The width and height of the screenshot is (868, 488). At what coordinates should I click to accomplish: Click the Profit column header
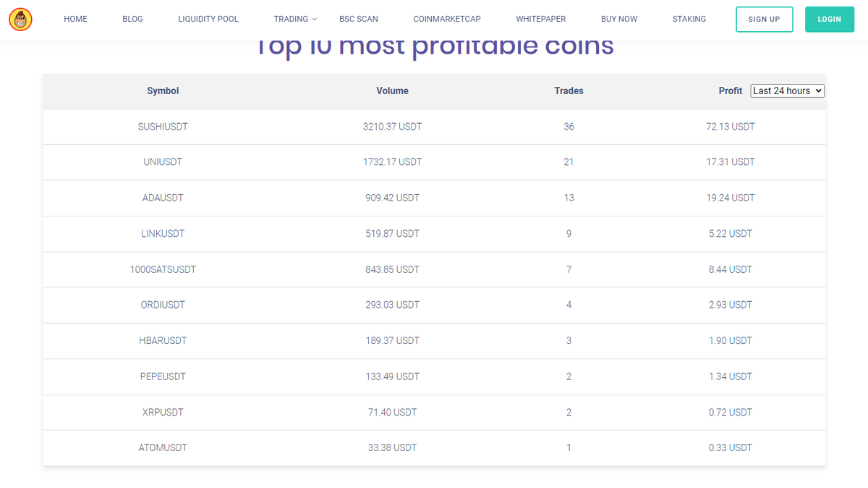point(731,91)
